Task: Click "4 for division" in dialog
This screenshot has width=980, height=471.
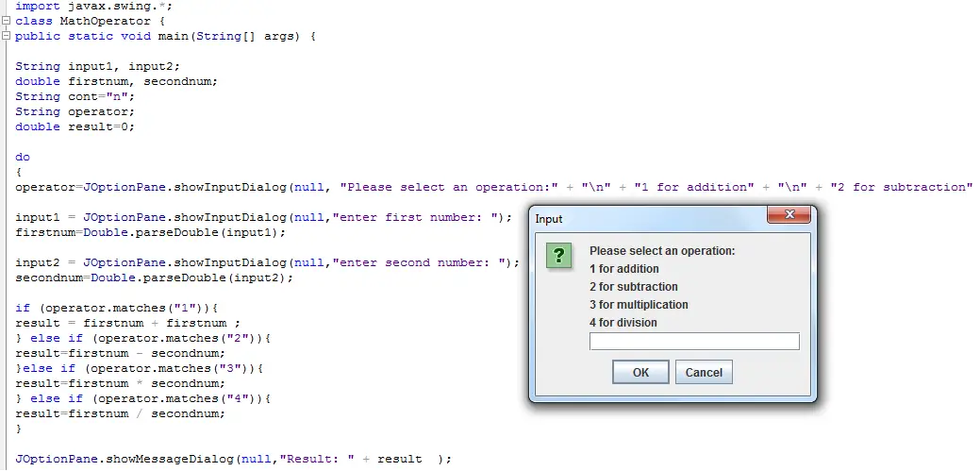Action: coord(623,323)
